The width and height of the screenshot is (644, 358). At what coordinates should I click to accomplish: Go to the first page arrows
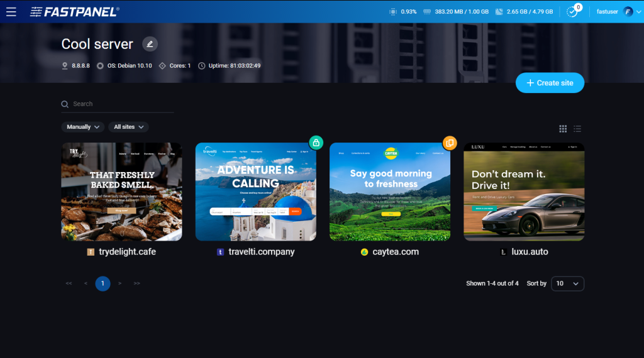click(69, 283)
